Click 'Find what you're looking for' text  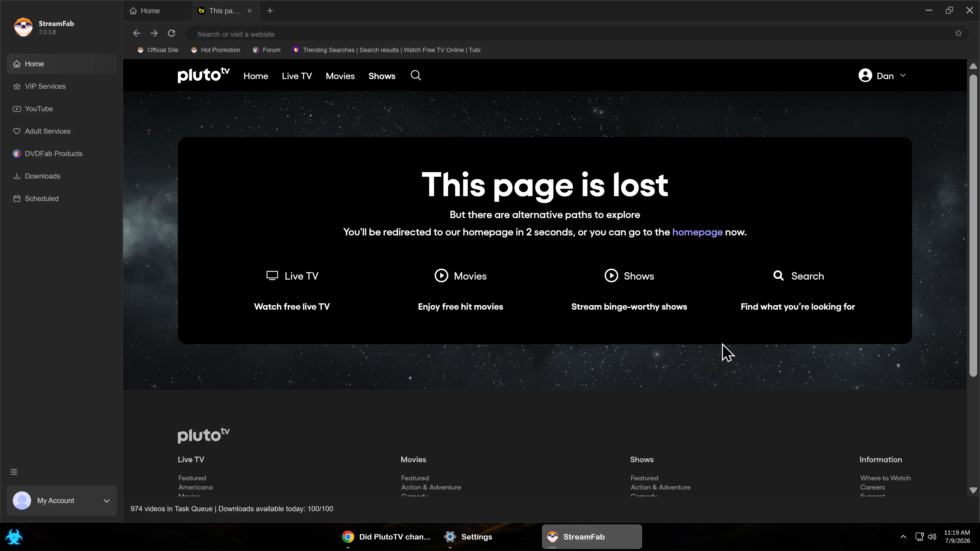pyautogui.click(x=798, y=306)
